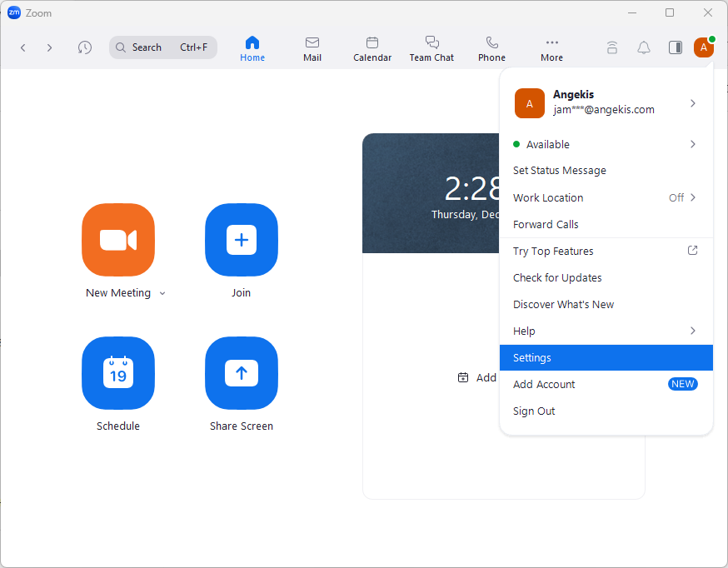
Task: Expand the New Meeting dropdown arrow
Action: click(x=162, y=293)
